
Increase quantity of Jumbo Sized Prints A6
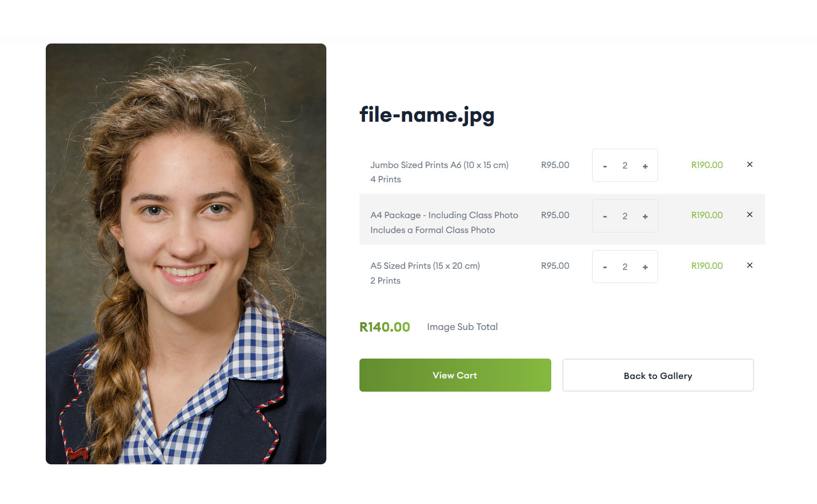pyautogui.click(x=645, y=166)
